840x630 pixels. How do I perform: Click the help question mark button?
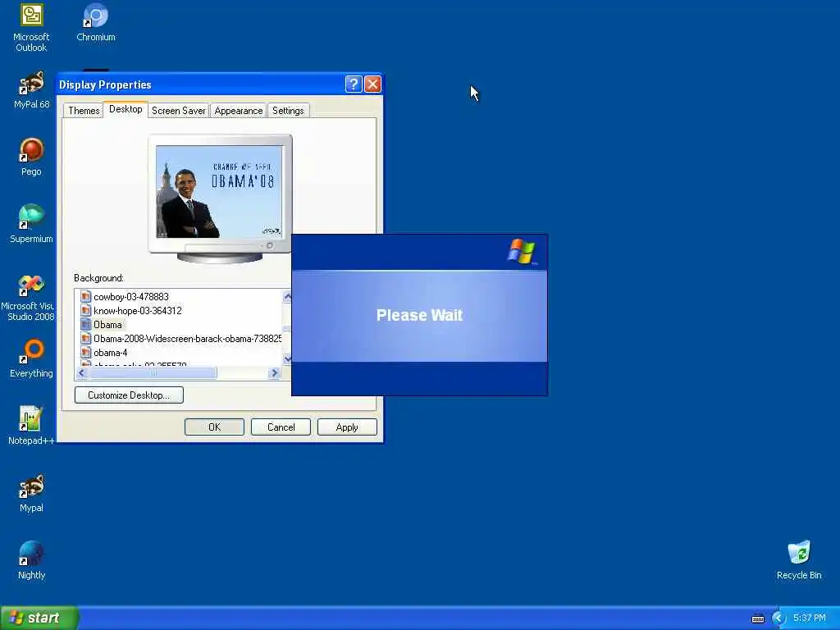coord(354,84)
